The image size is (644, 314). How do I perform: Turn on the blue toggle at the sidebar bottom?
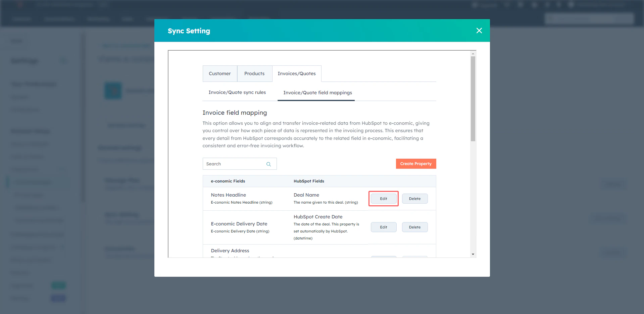[58, 298]
